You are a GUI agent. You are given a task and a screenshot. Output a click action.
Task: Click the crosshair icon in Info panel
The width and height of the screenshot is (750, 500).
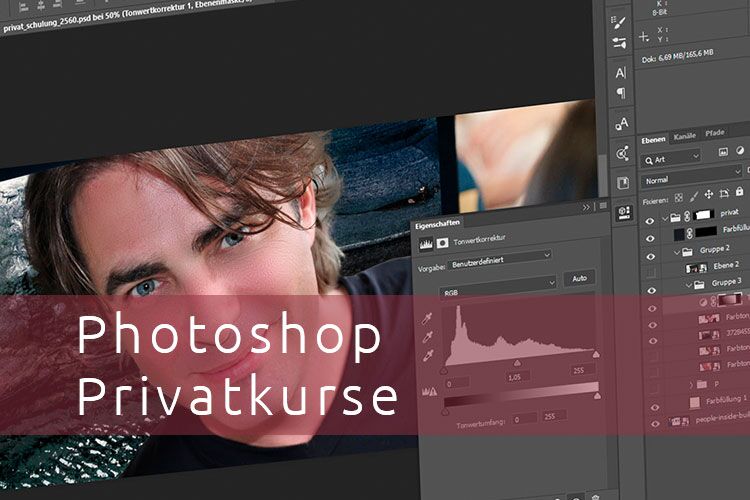coord(644,37)
